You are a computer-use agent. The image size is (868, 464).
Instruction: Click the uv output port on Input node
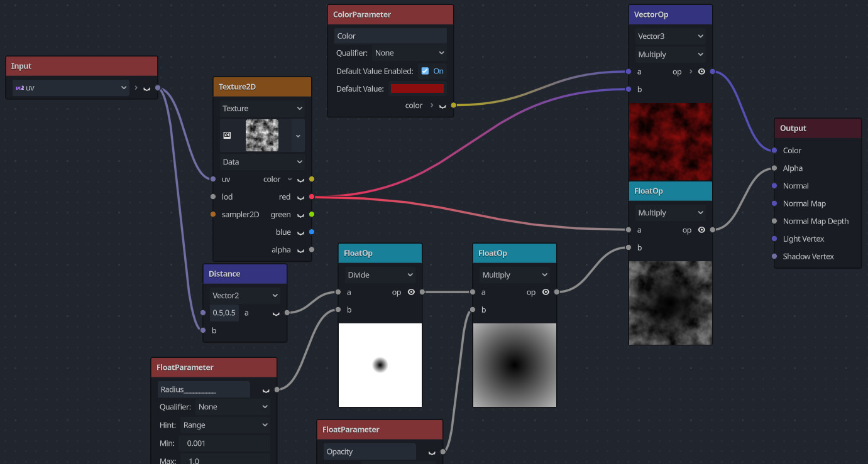pyautogui.click(x=157, y=88)
